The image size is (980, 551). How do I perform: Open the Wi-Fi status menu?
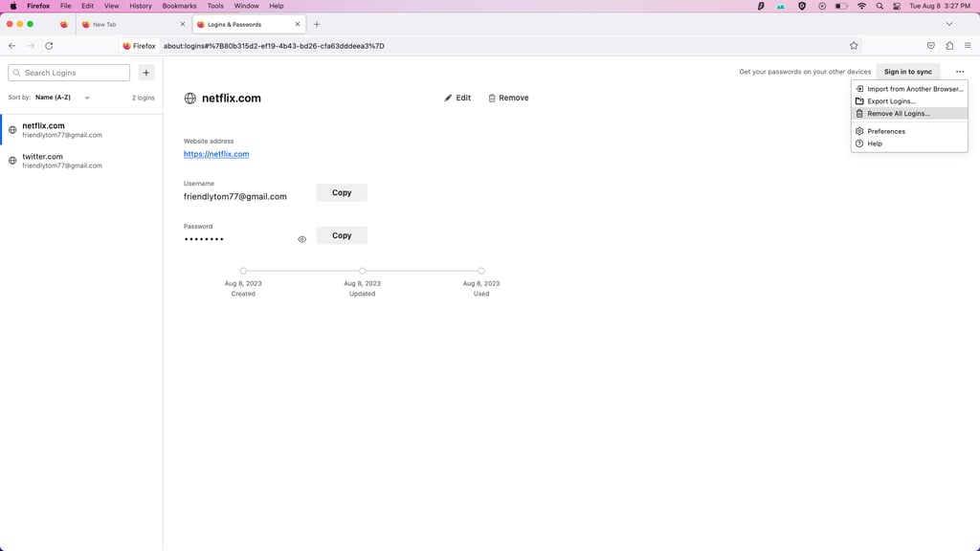coord(862,6)
